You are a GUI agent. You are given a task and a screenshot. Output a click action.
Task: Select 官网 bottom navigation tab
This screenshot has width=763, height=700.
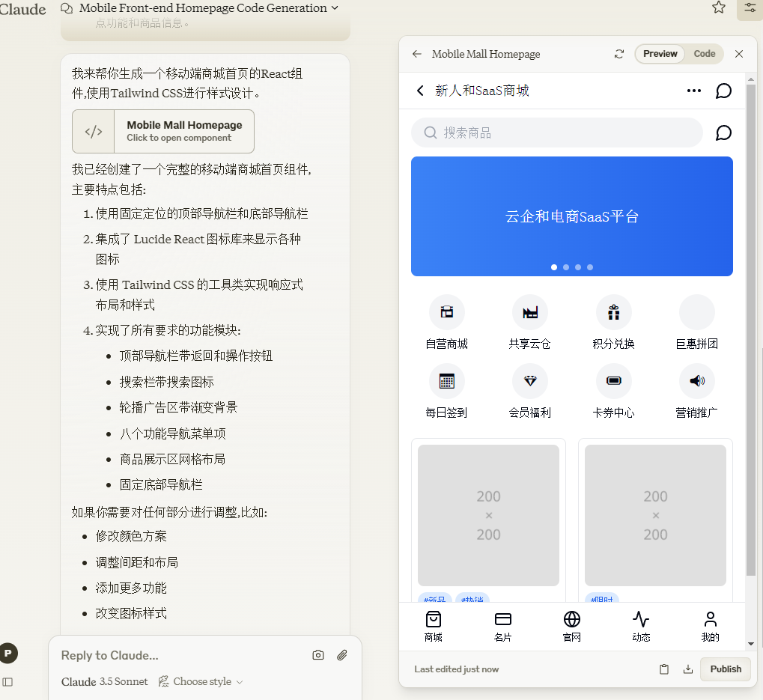572,627
